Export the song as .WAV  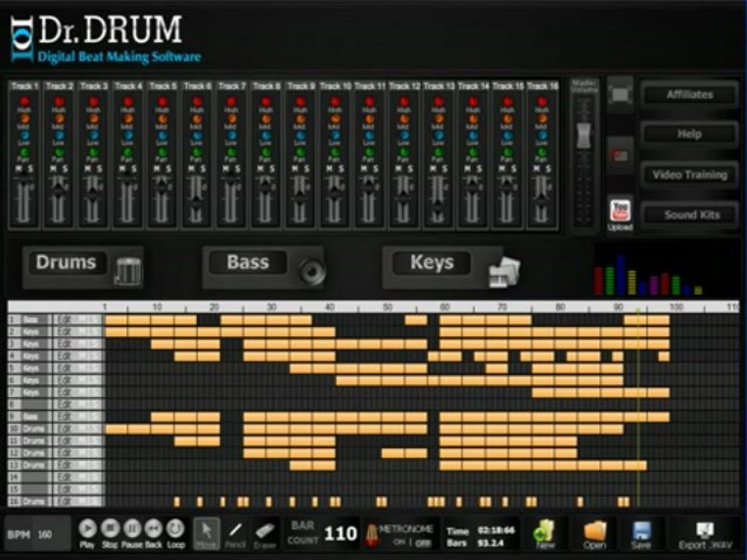tap(705, 534)
